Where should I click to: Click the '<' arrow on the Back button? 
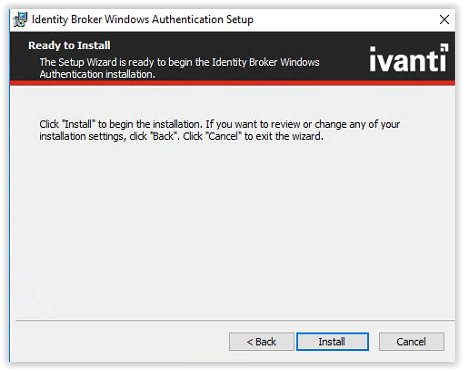[x=250, y=342]
